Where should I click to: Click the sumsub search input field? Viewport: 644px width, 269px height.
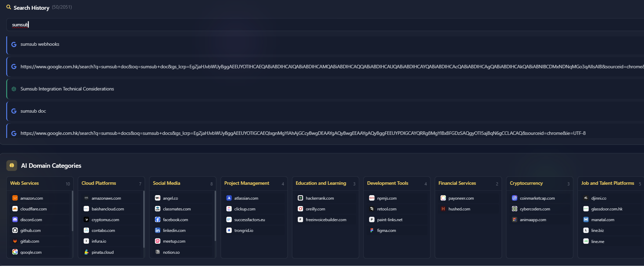click(325, 25)
